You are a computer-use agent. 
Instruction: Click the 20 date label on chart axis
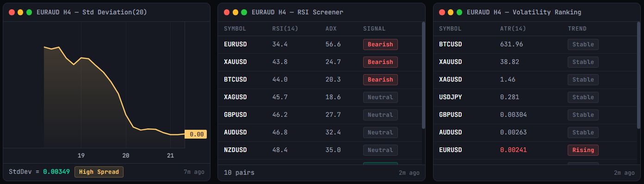click(x=126, y=156)
